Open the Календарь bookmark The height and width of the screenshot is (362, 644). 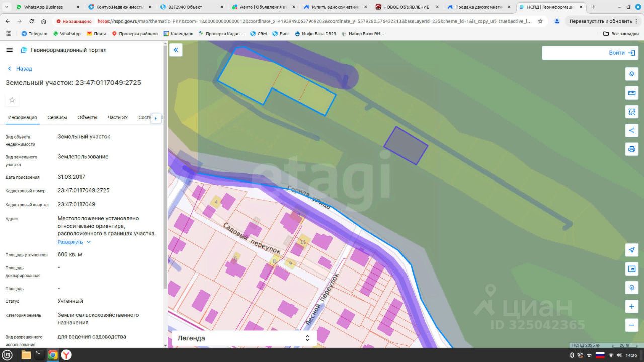(178, 34)
